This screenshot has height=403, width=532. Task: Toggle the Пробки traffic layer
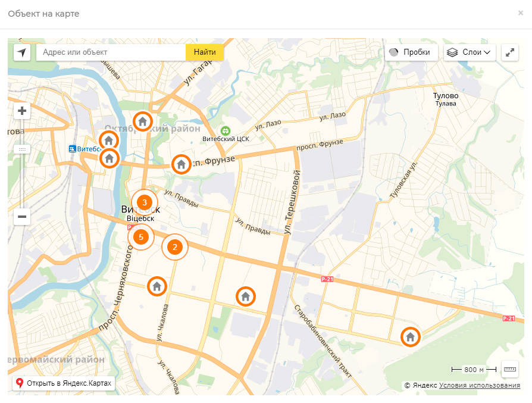[411, 52]
